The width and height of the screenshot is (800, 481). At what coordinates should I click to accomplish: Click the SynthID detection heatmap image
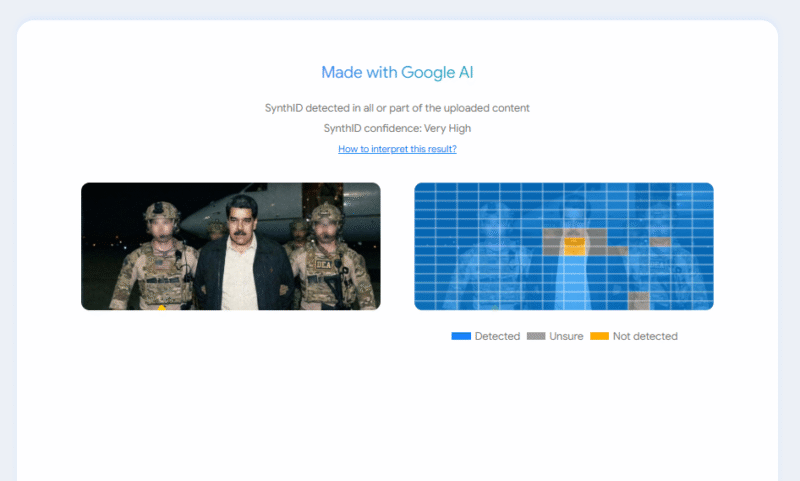563,246
